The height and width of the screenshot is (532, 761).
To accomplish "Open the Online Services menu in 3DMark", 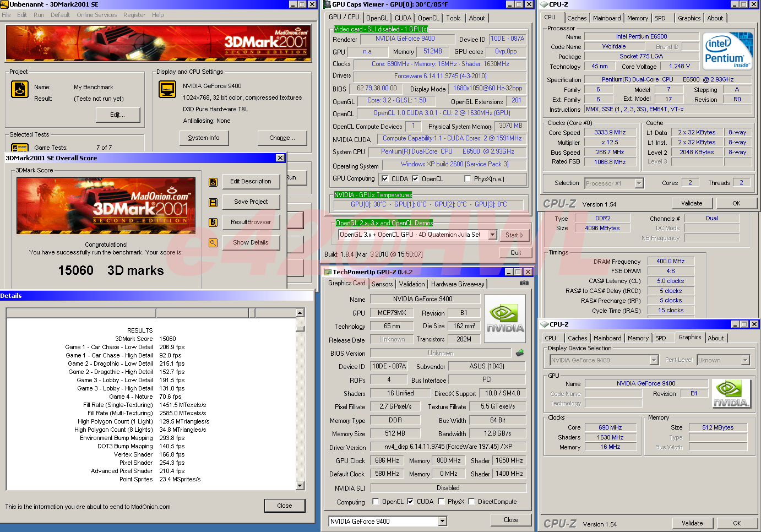I will (97, 15).
